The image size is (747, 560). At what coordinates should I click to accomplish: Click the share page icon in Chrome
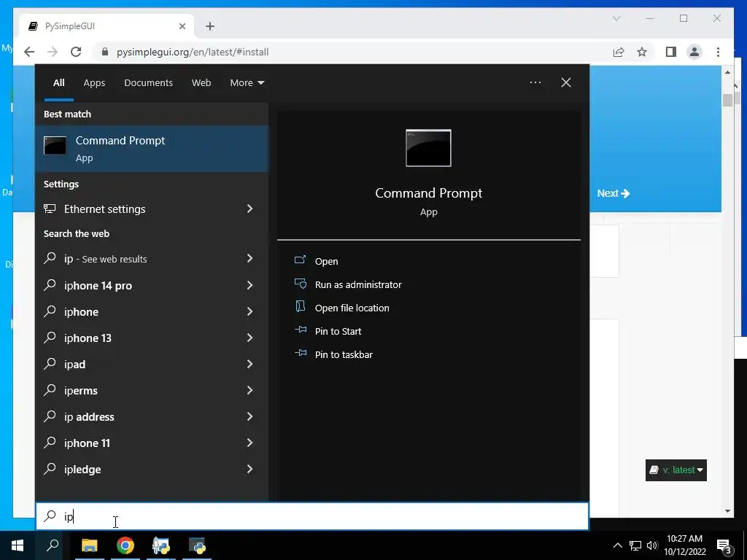point(619,52)
